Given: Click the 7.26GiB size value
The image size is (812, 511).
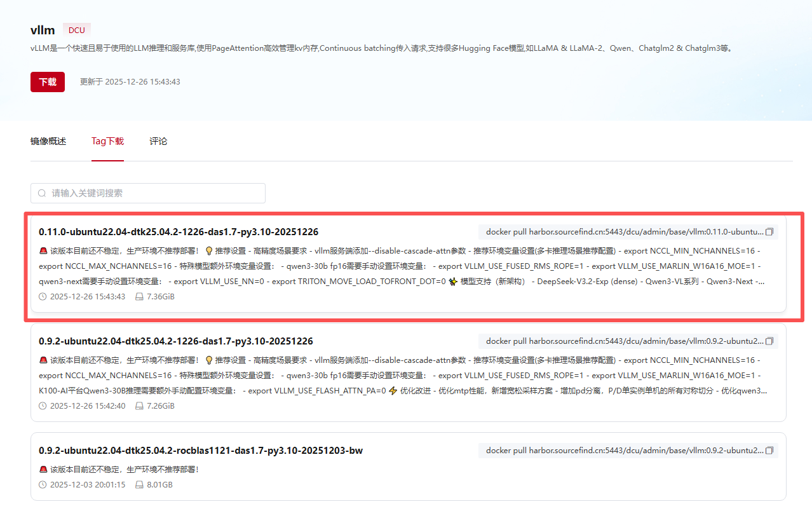Looking at the screenshot, I should coord(160,406).
